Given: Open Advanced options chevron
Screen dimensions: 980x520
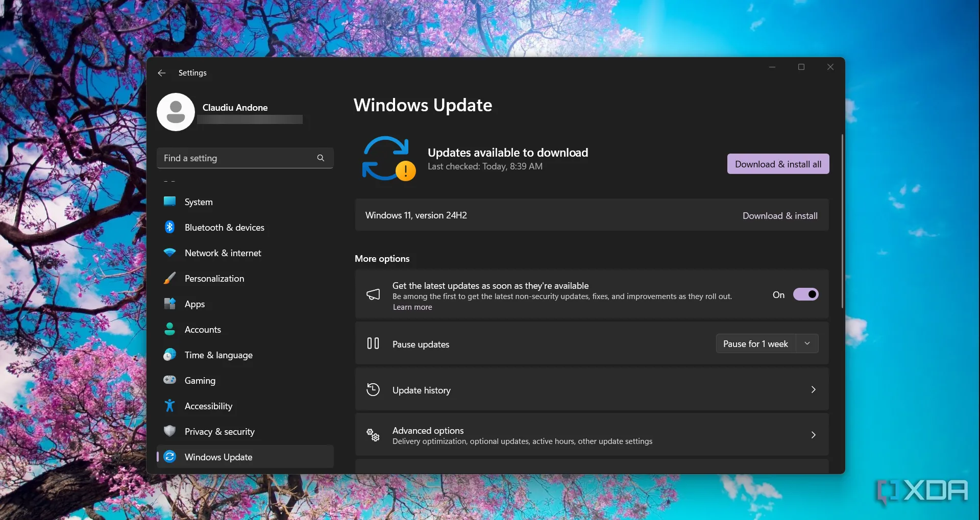Looking at the screenshot, I should pyautogui.click(x=813, y=435).
